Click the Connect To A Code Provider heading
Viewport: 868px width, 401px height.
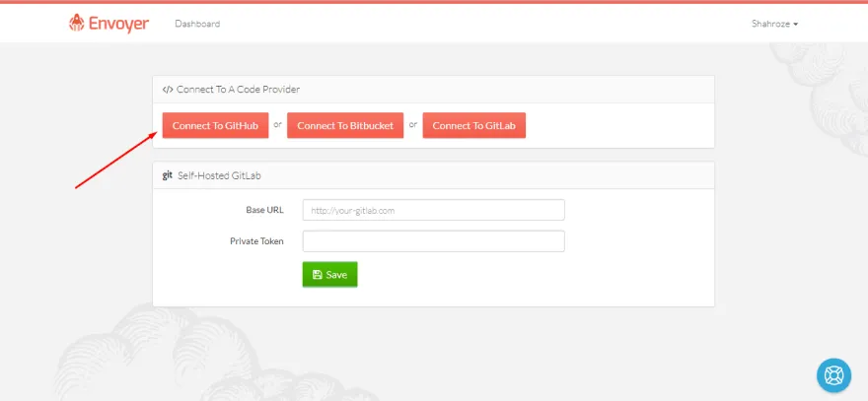tap(238, 89)
